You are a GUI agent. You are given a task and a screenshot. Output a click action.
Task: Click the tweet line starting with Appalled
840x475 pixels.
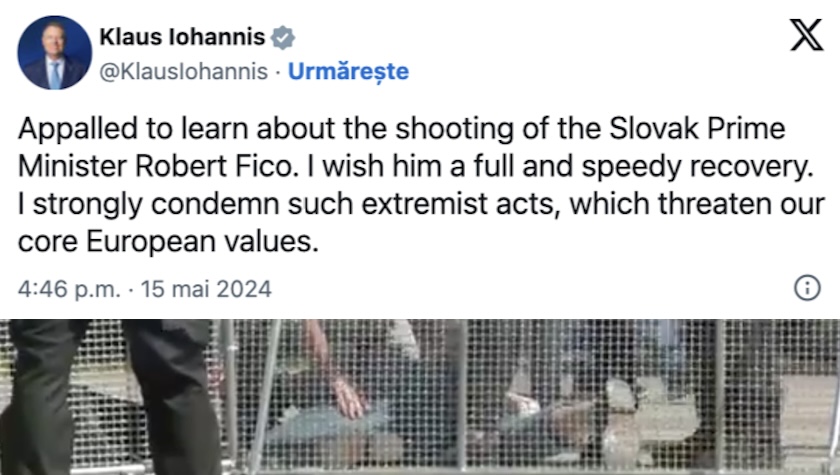(402, 129)
